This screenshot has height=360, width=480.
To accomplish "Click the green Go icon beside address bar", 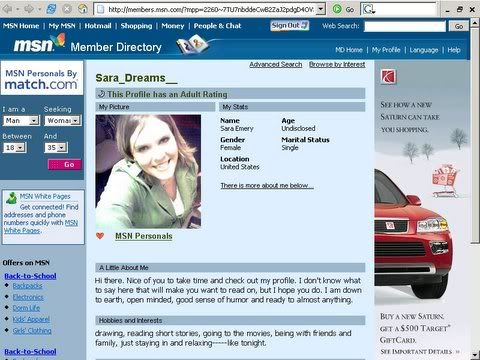I will pos(337,9).
